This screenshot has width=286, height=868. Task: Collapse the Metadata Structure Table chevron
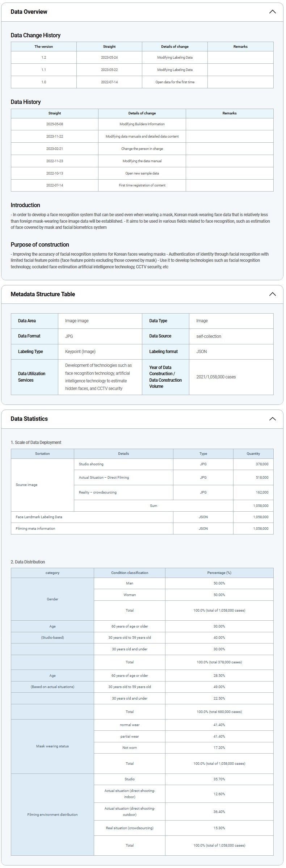[272, 294]
